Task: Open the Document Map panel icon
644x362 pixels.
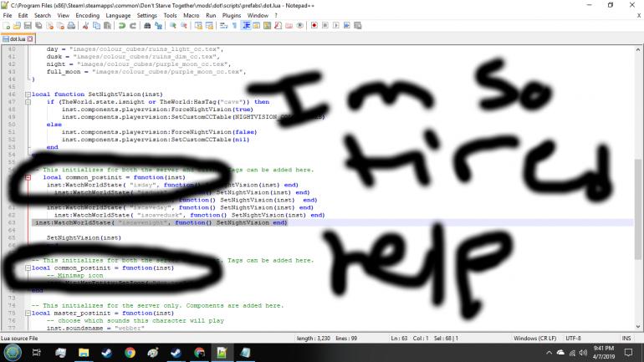Action: coord(267,25)
